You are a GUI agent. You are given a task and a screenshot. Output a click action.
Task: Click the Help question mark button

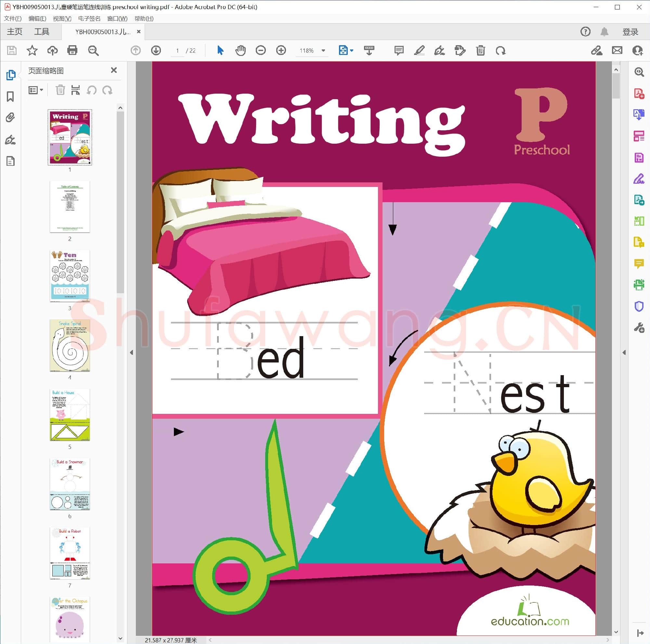(585, 31)
